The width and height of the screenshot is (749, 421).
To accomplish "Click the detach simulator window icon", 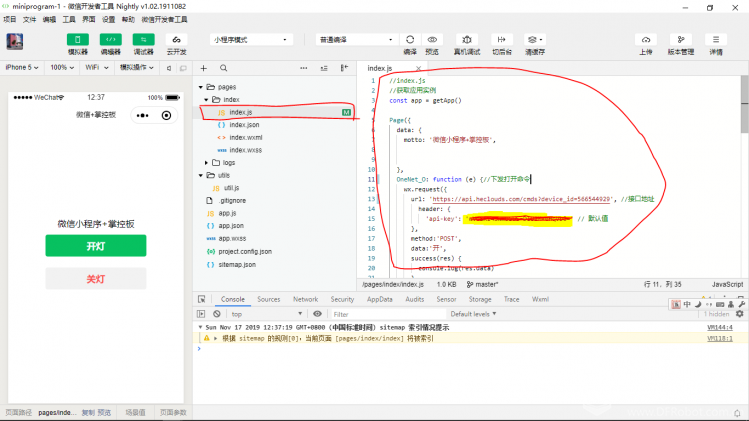I will (183, 68).
